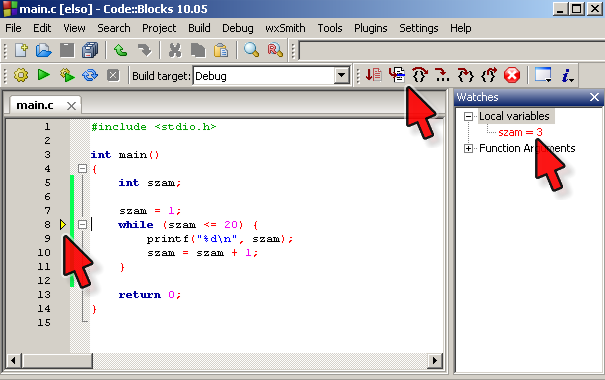Close the Watches panel
Image resolution: width=605 pixels, height=380 pixels.
[595, 97]
